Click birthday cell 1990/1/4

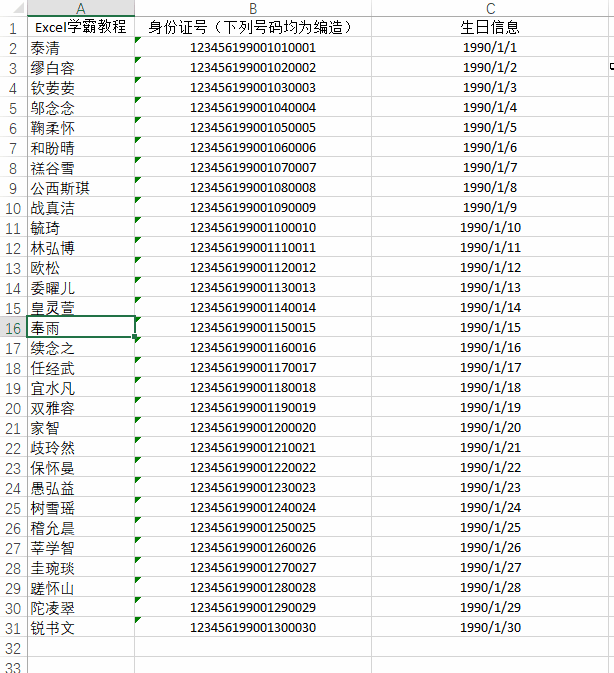[x=490, y=108]
